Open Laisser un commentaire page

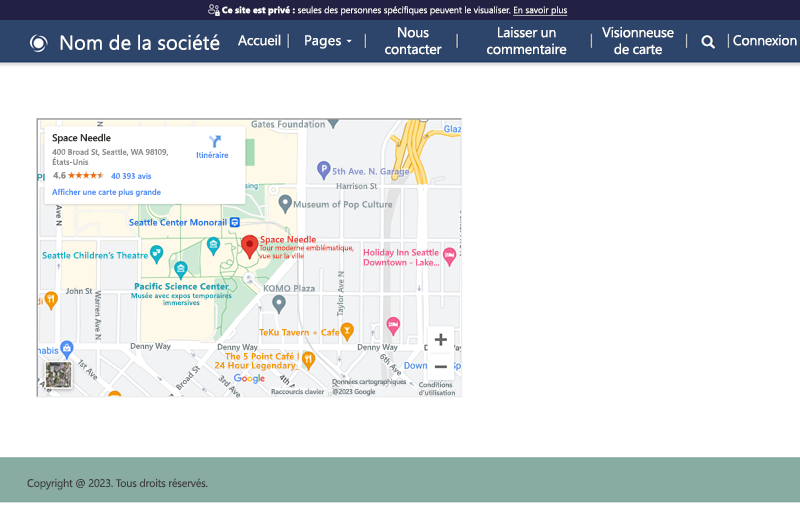(x=526, y=41)
